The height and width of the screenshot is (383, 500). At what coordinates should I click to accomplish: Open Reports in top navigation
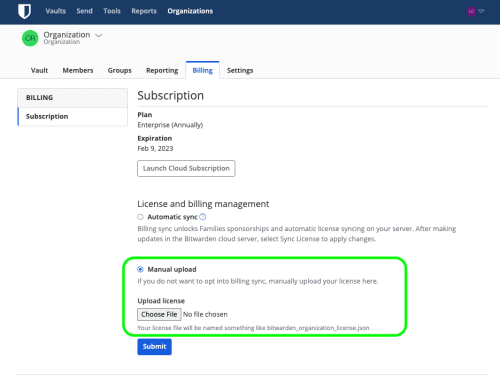pos(144,11)
